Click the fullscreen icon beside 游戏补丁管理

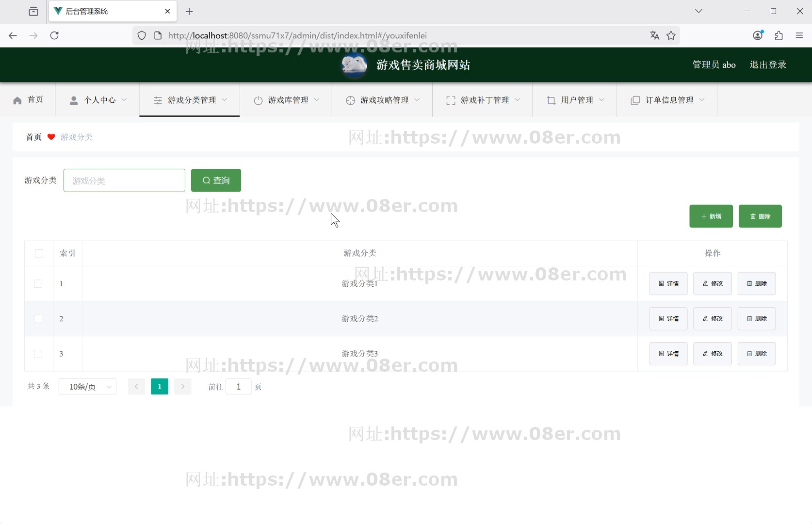click(450, 100)
